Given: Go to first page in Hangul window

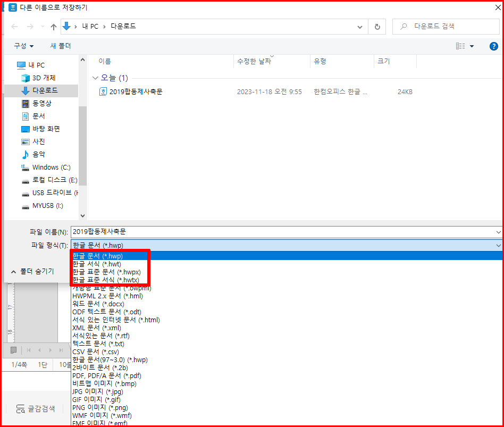Looking at the screenshot, I should tap(29, 350).
